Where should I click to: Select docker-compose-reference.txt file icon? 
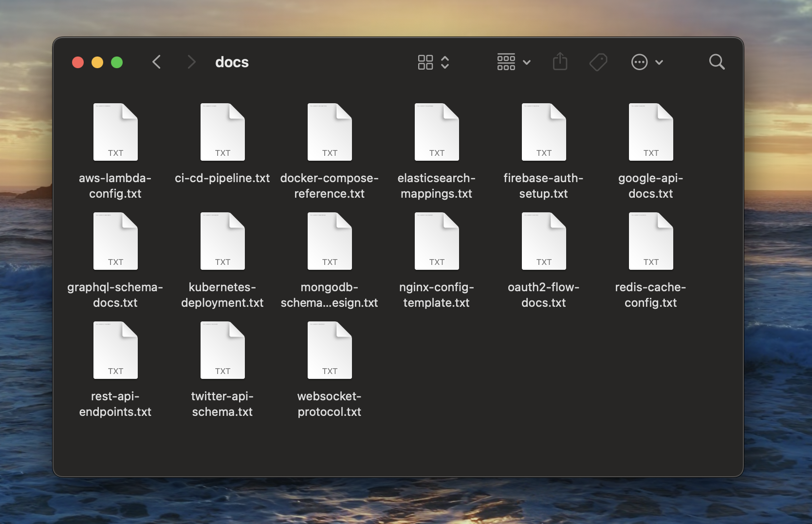coord(330,132)
